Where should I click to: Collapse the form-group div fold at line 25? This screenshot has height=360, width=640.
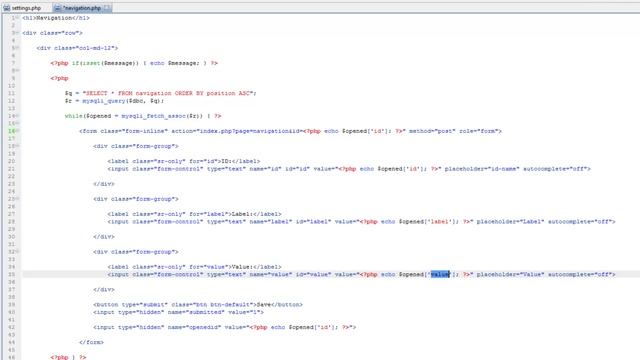18,199
